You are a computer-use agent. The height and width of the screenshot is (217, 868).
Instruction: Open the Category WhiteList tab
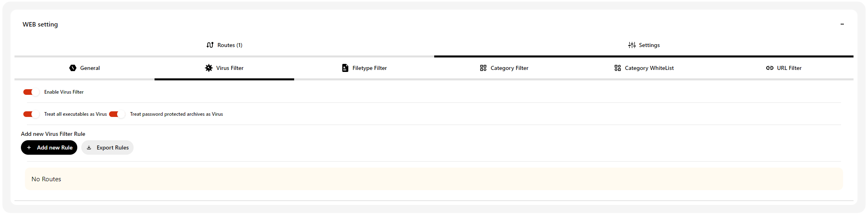tap(644, 68)
